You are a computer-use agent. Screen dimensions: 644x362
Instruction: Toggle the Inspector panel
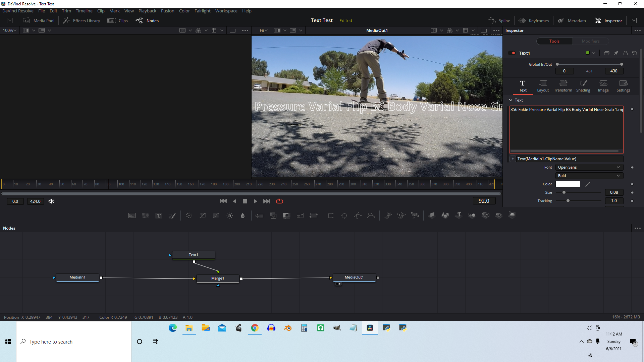pyautogui.click(x=608, y=20)
